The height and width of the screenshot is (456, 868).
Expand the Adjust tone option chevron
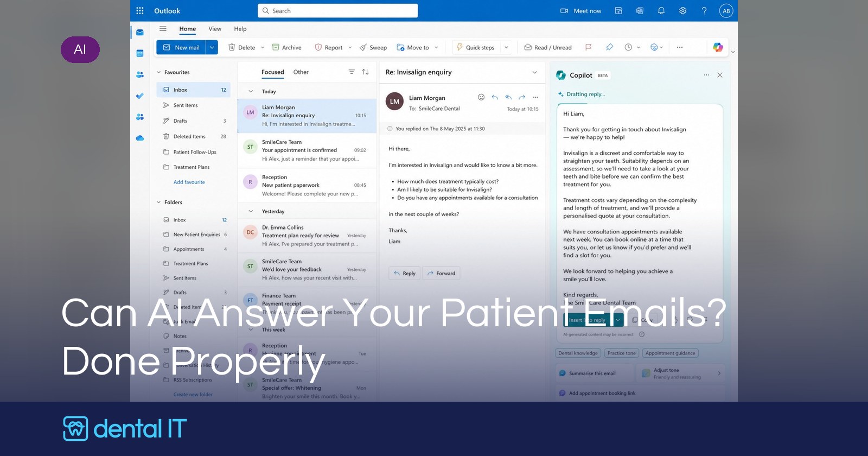[x=719, y=373]
